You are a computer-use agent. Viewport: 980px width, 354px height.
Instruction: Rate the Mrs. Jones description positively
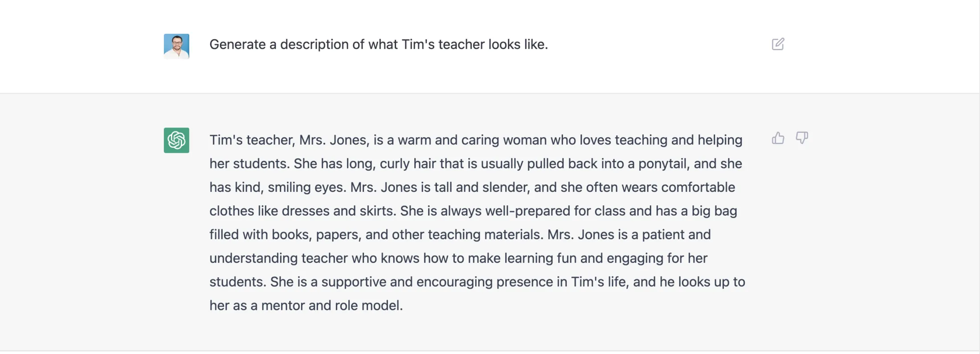[x=778, y=138]
